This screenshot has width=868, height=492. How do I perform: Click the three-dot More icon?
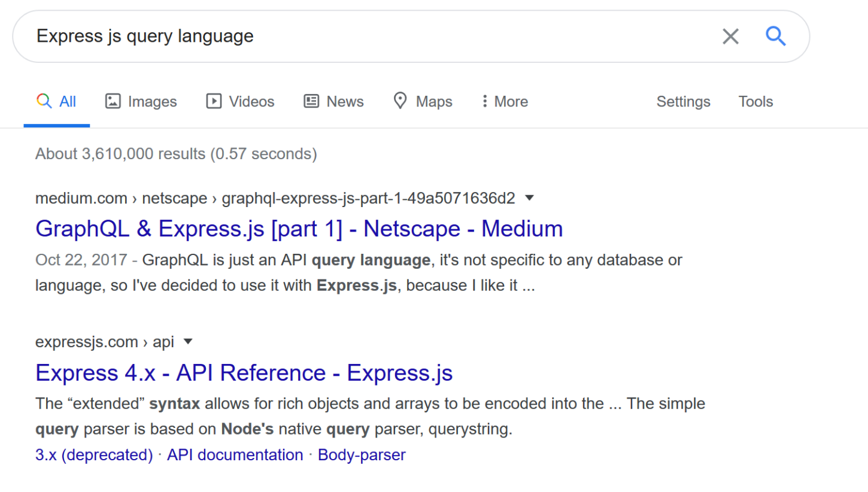pos(484,101)
